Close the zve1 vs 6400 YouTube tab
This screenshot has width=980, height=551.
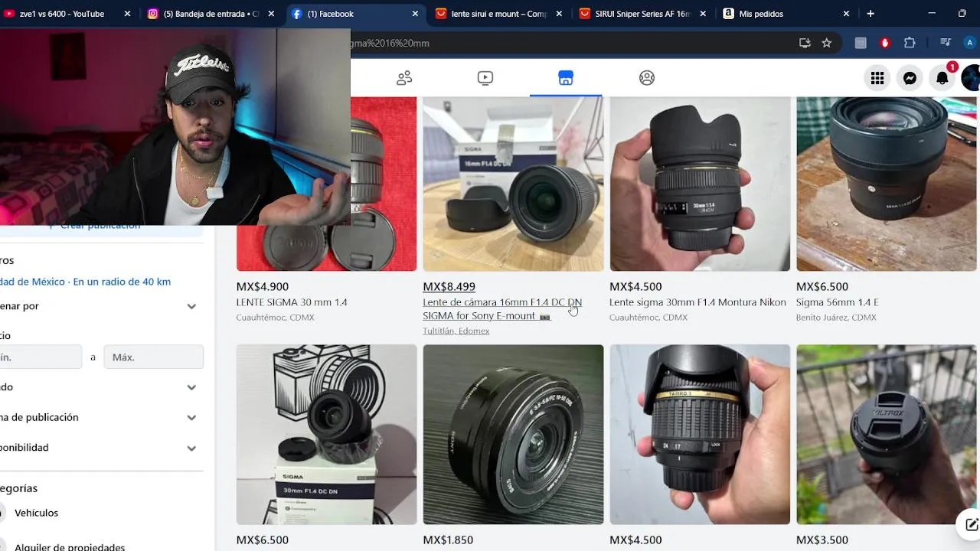pyautogui.click(x=127, y=14)
